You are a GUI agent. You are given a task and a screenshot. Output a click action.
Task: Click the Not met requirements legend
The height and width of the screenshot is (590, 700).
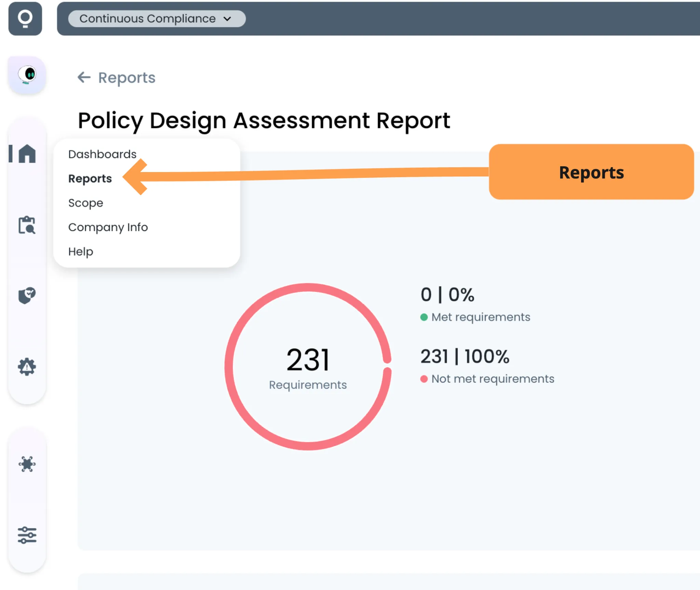pos(492,379)
